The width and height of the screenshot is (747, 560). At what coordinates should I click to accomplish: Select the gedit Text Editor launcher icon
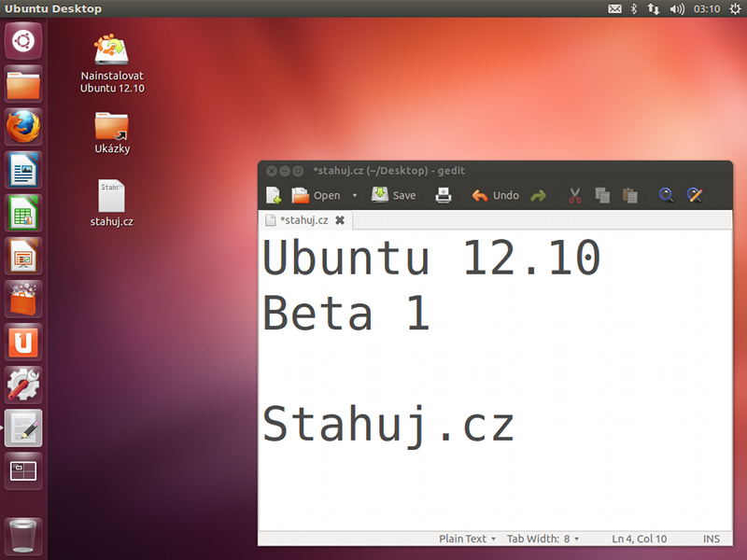(23, 427)
